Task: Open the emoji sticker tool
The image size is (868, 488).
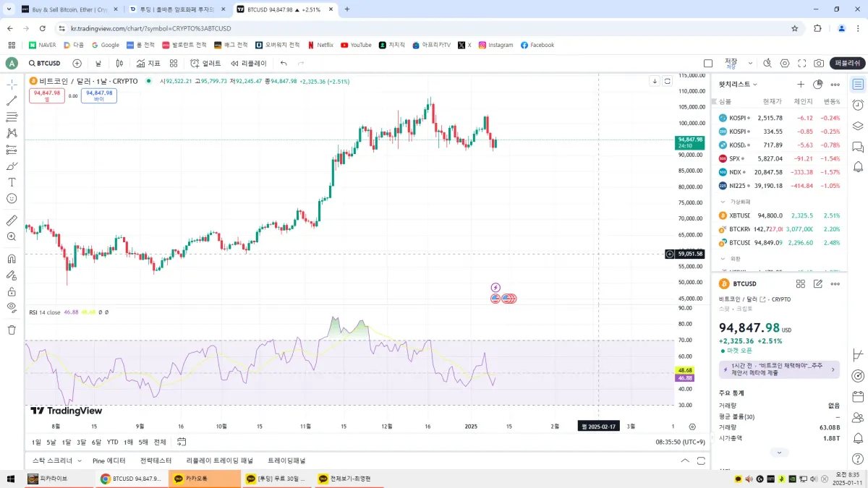Action: 12,198
